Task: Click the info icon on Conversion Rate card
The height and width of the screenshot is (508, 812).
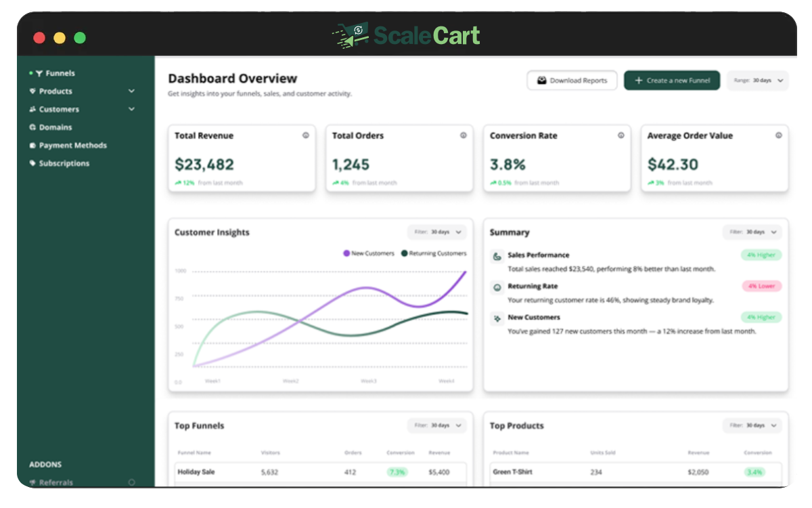Action: (621, 135)
